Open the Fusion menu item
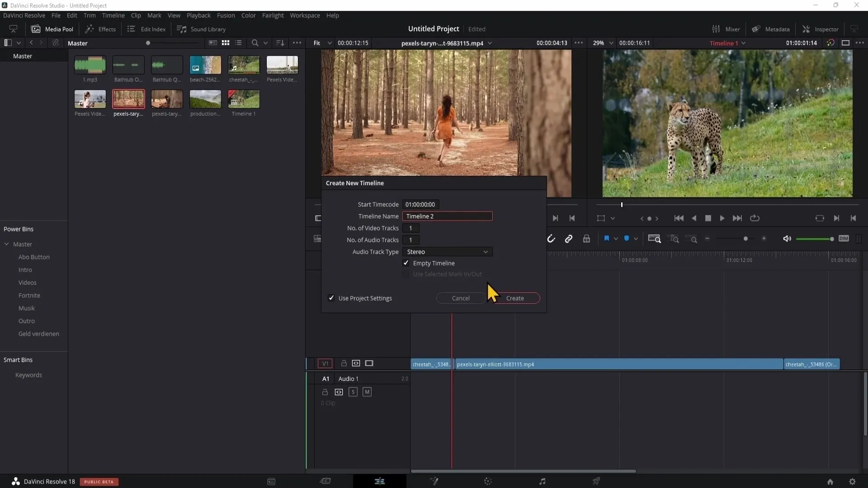The height and width of the screenshot is (488, 868). point(225,15)
